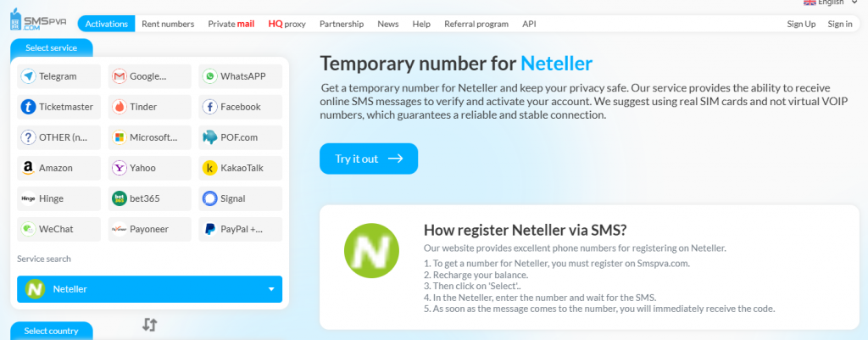Viewport: 868px width, 340px height.
Task: Select the Tinder flame icon
Action: click(x=120, y=107)
